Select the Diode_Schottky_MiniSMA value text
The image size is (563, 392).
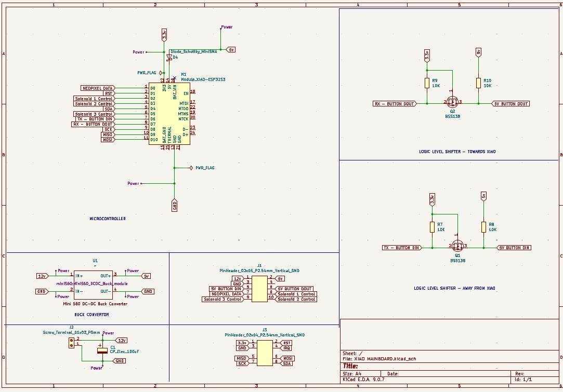pyautogui.click(x=193, y=51)
